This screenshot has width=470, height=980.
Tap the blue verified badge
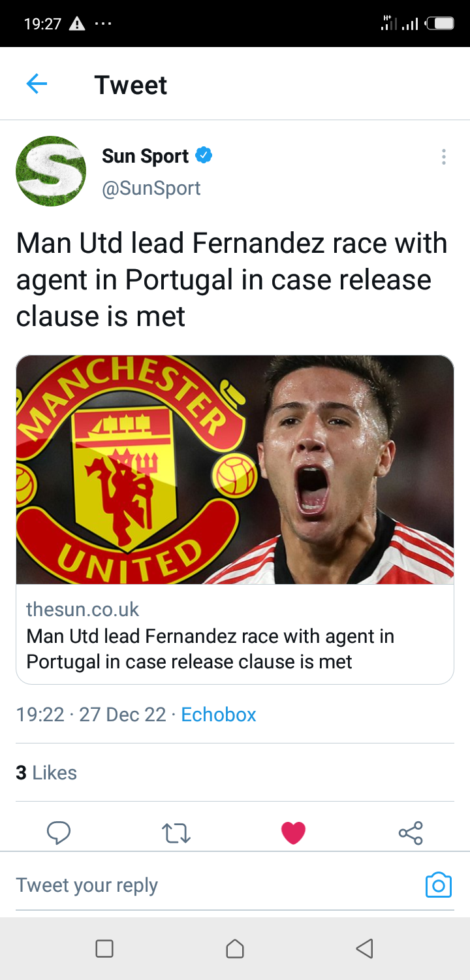point(204,156)
